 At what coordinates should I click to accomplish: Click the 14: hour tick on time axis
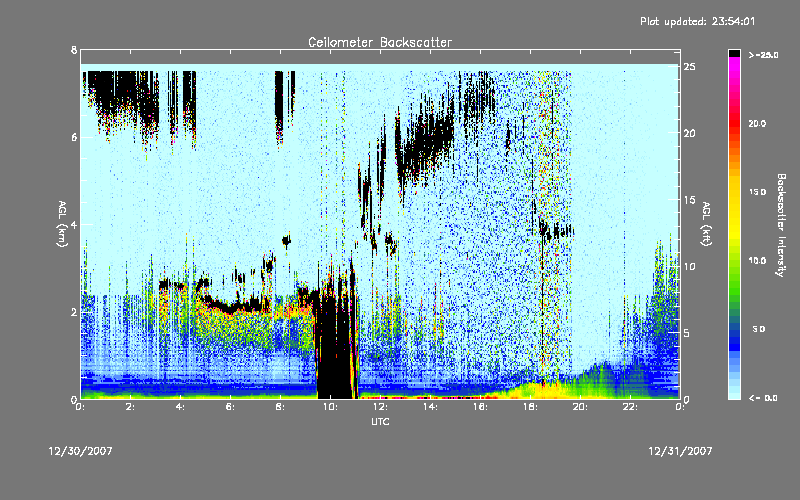(x=430, y=407)
